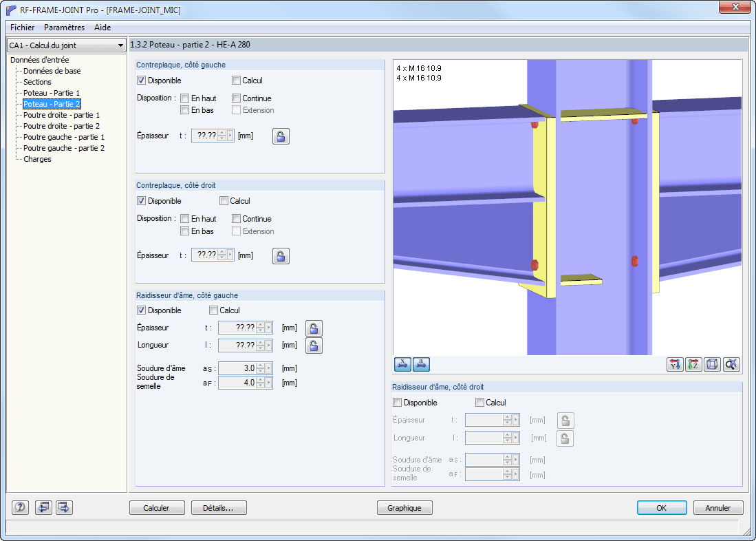Open list arrow of left backing plate thickness

click(x=230, y=136)
